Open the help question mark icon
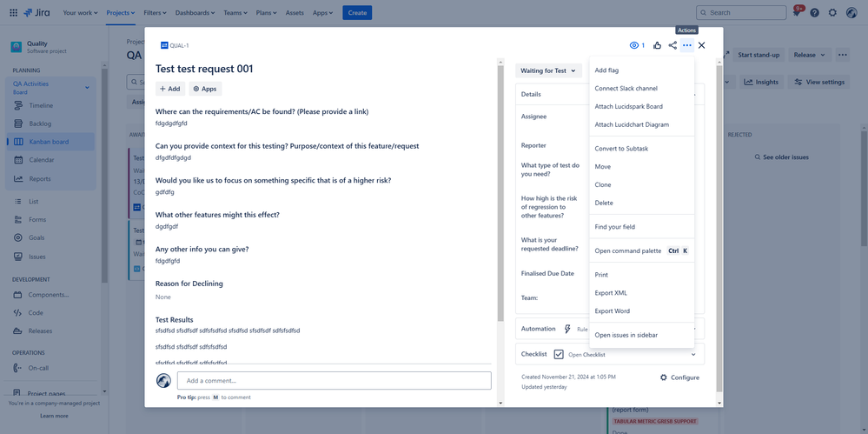The height and width of the screenshot is (434, 868). pos(814,12)
